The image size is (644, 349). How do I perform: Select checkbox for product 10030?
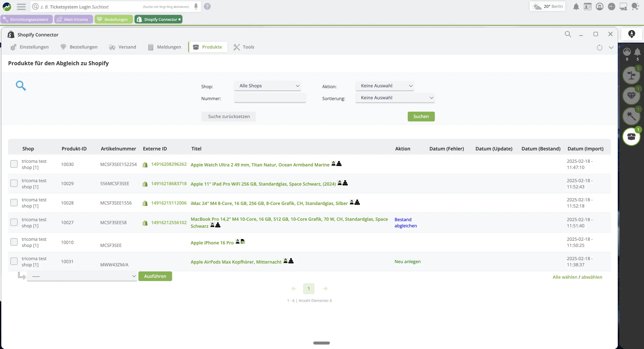[x=14, y=164]
